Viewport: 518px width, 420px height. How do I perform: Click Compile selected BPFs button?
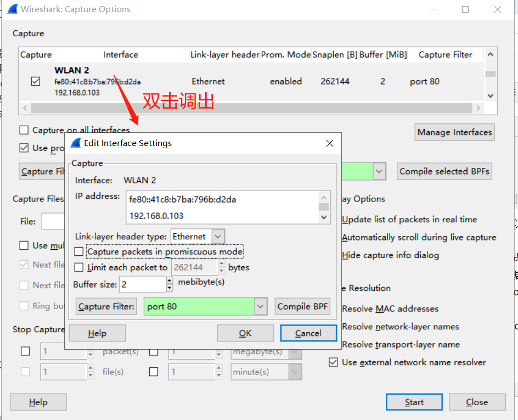tap(444, 171)
